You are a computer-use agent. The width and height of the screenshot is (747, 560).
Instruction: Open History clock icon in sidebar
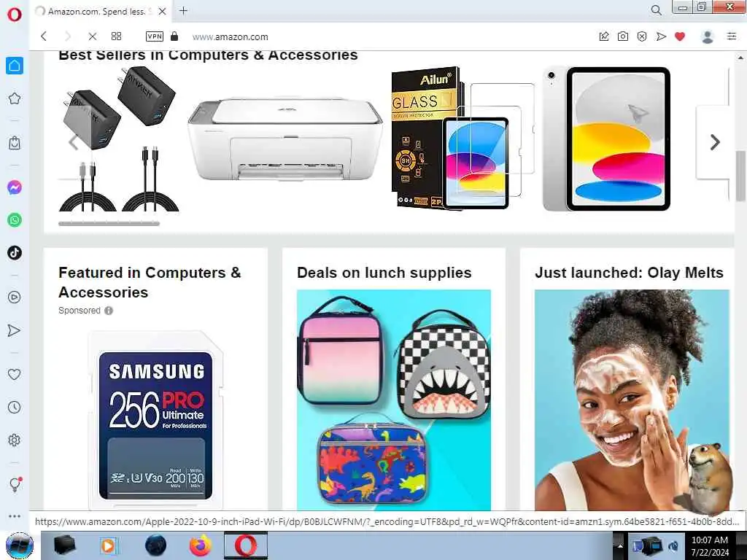click(15, 407)
